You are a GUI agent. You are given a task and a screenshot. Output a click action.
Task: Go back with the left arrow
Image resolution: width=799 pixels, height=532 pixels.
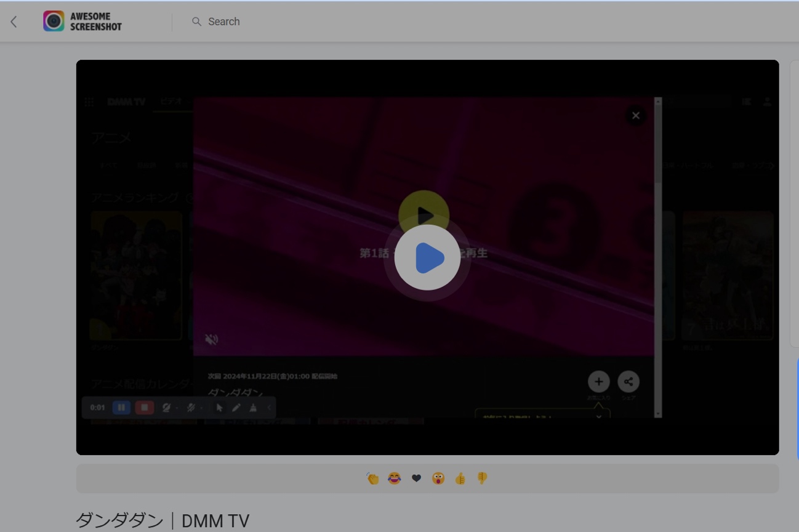[14, 22]
